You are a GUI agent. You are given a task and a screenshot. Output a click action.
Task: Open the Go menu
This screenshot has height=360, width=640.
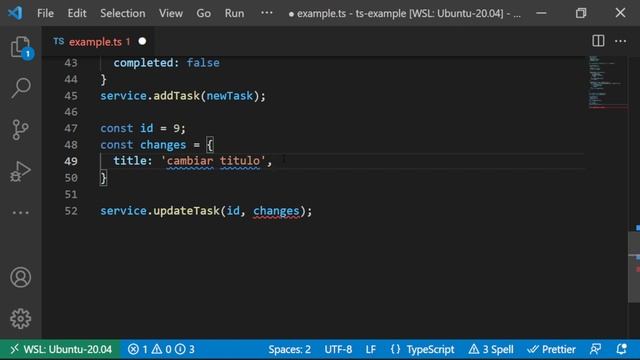[x=203, y=13]
